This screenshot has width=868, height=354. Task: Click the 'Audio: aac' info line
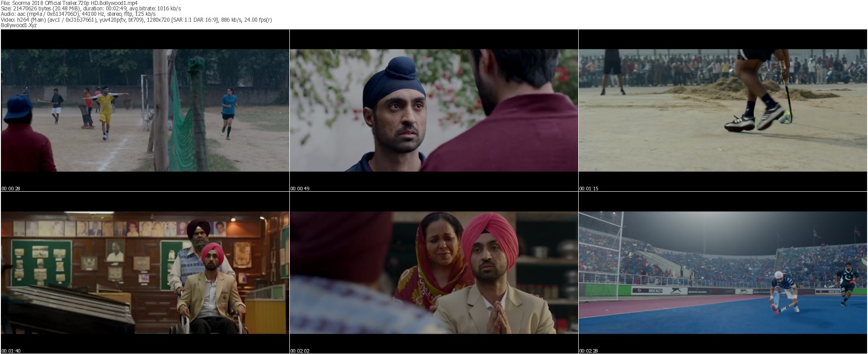[x=78, y=14]
